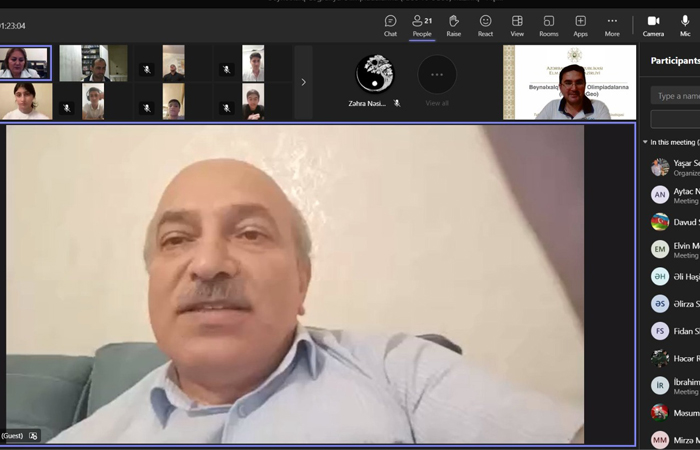Select participant Mirzə M... in list
Viewport: 700px width, 450px height.
coord(675,440)
